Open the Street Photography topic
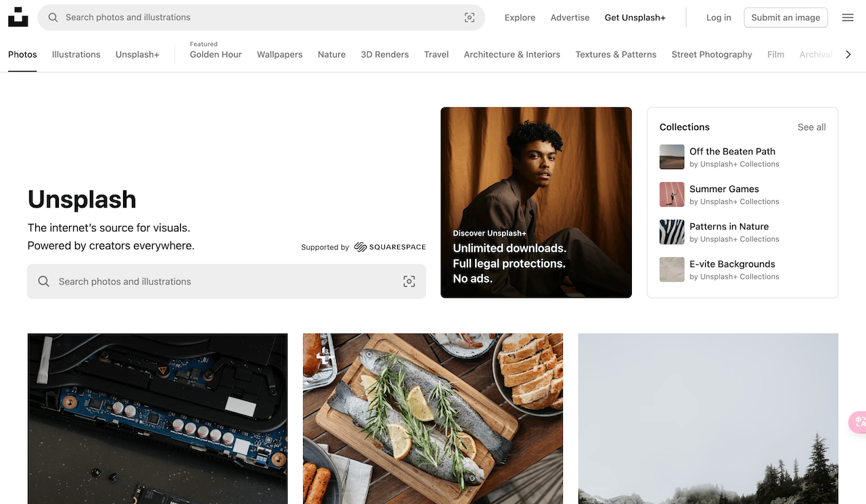Viewport: 866px width, 504px height. [712, 55]
